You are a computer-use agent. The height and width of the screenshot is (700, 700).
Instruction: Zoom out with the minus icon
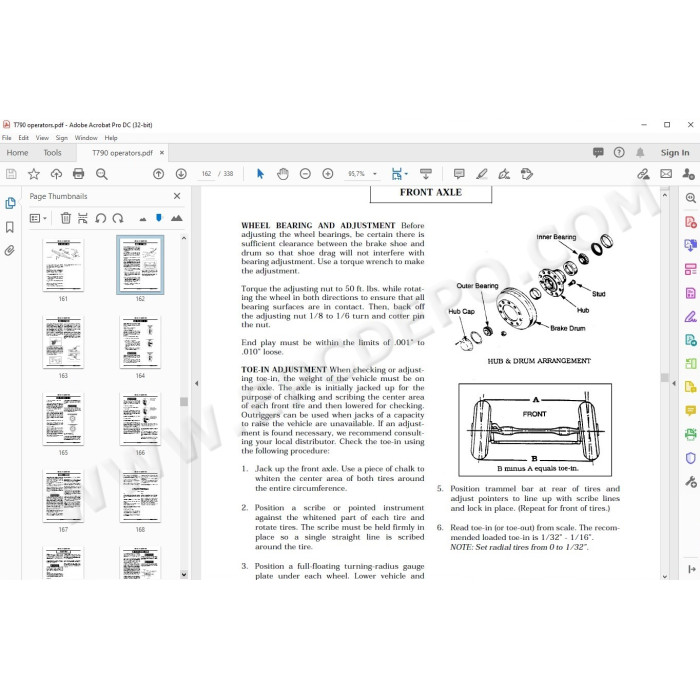pos(305,174)
